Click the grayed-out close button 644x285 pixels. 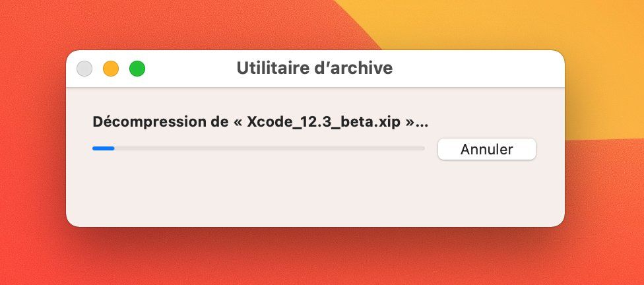[x=84, y=69]
